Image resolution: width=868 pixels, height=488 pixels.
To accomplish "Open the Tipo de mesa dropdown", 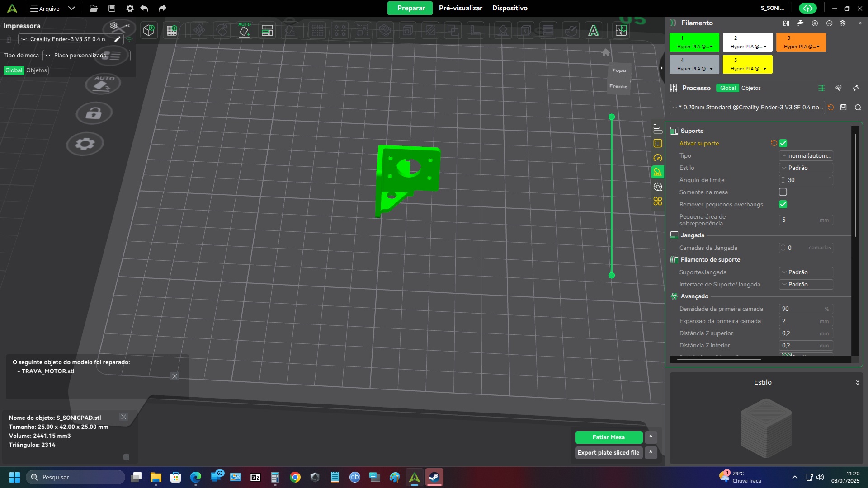I will pyautogui.click(x=86, y=56).
